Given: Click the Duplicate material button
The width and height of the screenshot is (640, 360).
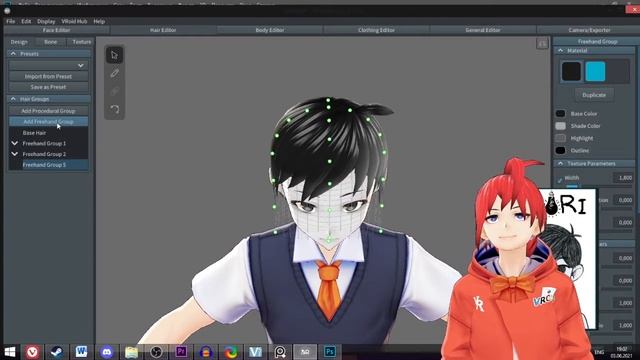Looking at the screenshot, I should coord(594,95).
